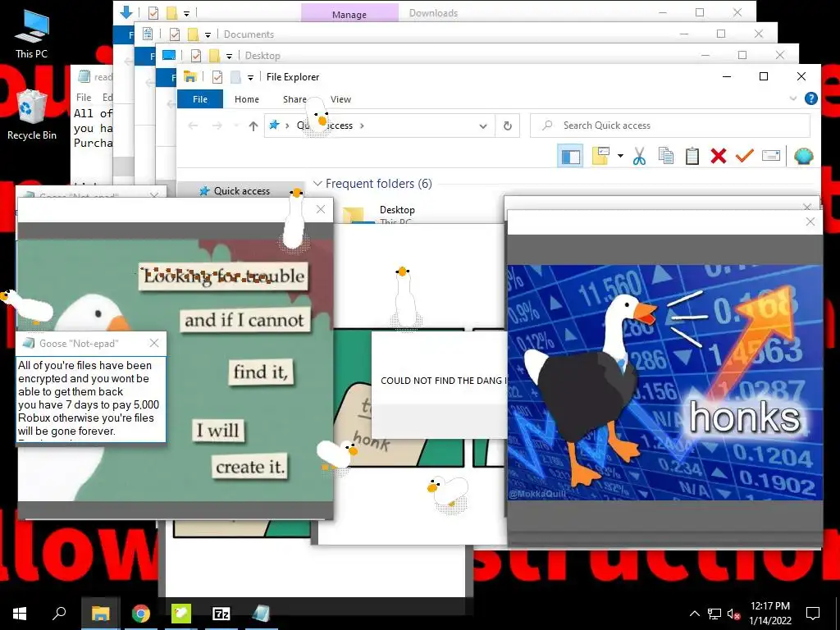
Task: Open Quick Access Toolbar dropdown in Downloads window
Action: point(186,13)
